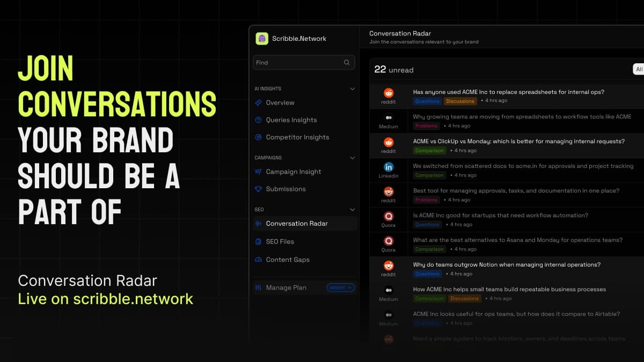This screenshot has height=362, width=644.
Task: Click Questions tag on outgrow Notion post
Action: pyautogui.click(x=427, y=274)
